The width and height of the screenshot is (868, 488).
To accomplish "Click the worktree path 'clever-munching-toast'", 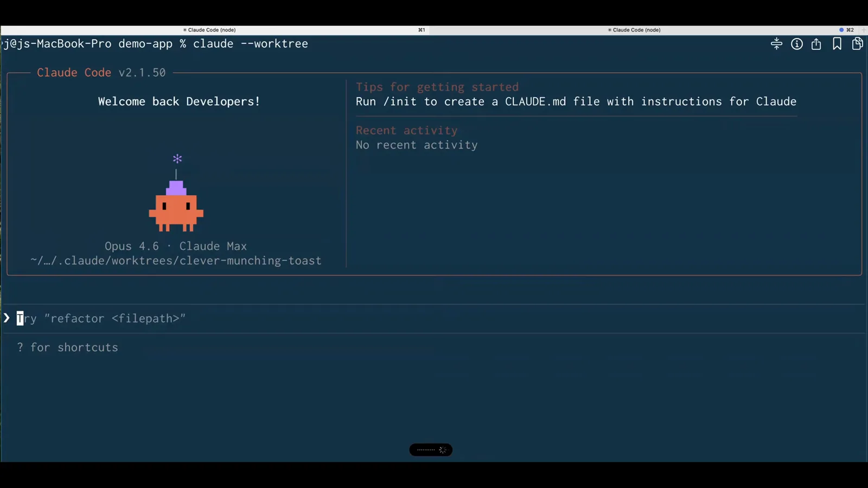I will coord(251,261).
